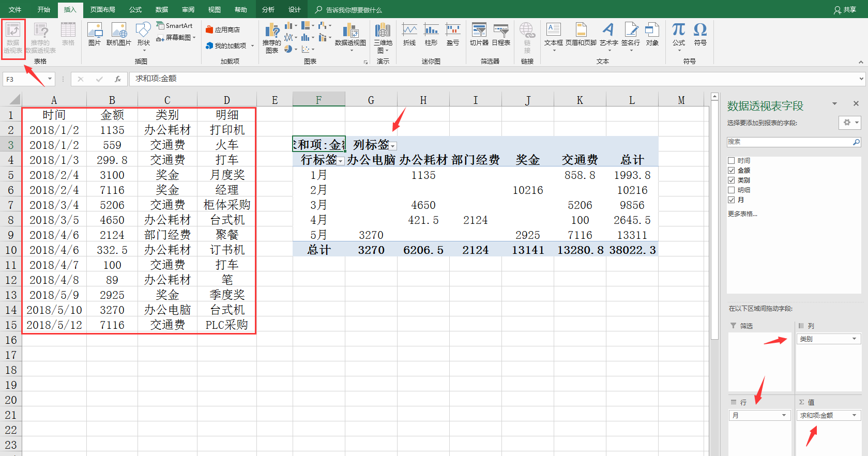Screen dimensions: 868x456
Task: Insert a Text Box (文本框)
Action: tap(554, 36)
